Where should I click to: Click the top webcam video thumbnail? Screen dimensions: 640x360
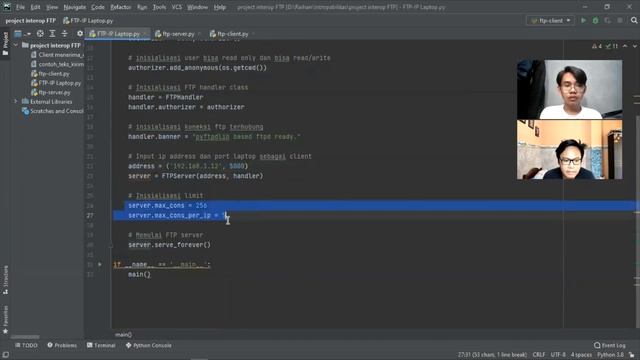click(x=569, y=89)
